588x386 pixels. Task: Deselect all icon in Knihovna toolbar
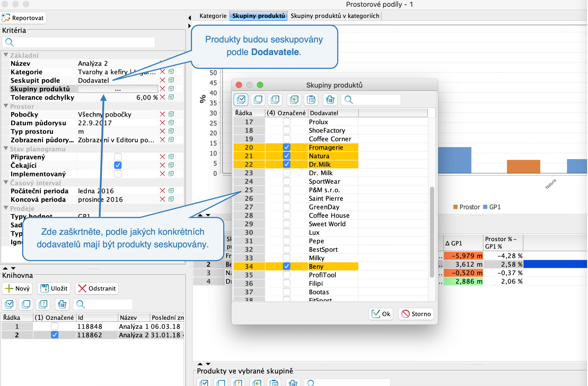point(26,304)
